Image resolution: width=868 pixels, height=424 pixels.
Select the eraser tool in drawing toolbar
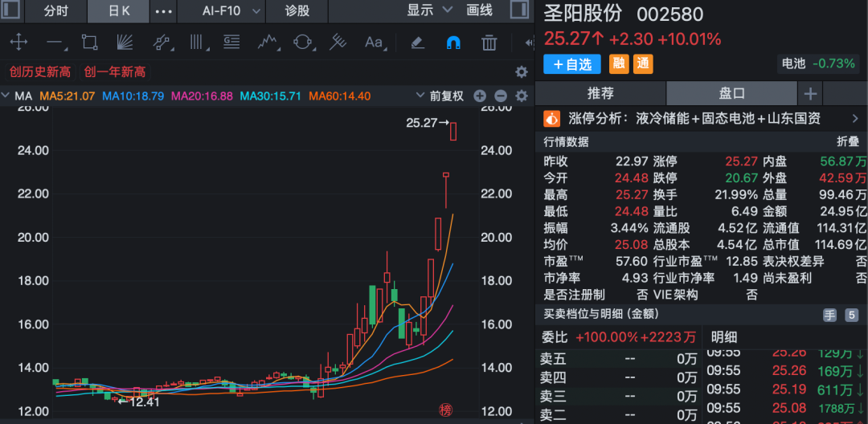pos(416,43)
